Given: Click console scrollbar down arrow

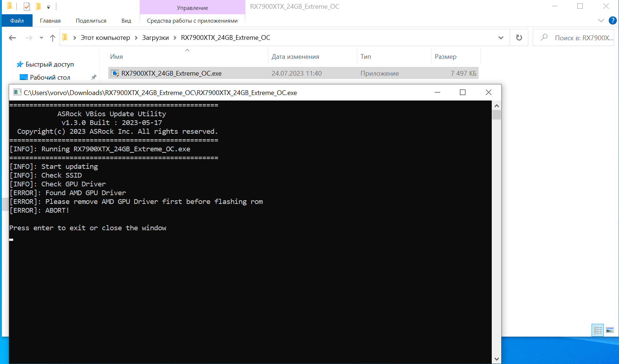Looking at the screenshot, I should coord(497,359).
